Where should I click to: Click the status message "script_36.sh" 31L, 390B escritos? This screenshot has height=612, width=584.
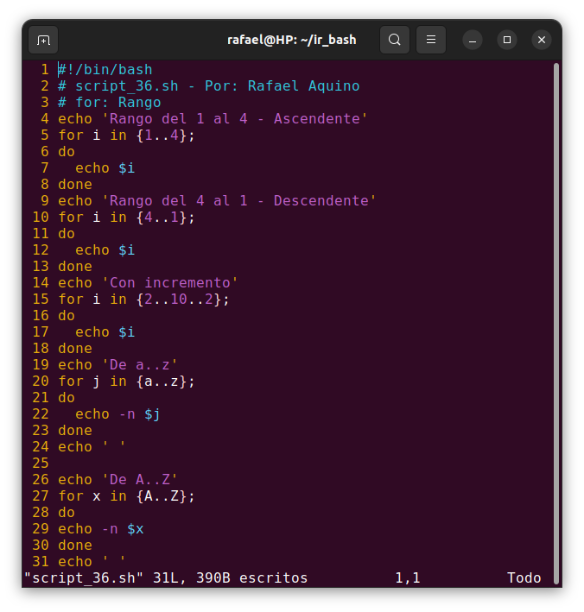[166, 578]
